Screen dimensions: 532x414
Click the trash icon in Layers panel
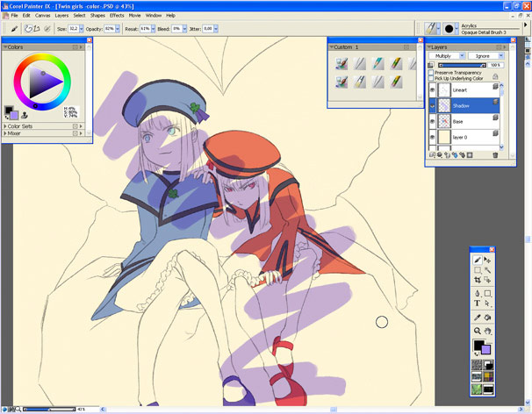pos(495,155)
